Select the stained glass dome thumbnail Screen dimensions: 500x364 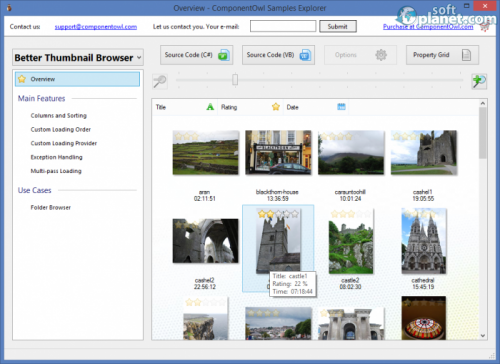coord(424,318)
